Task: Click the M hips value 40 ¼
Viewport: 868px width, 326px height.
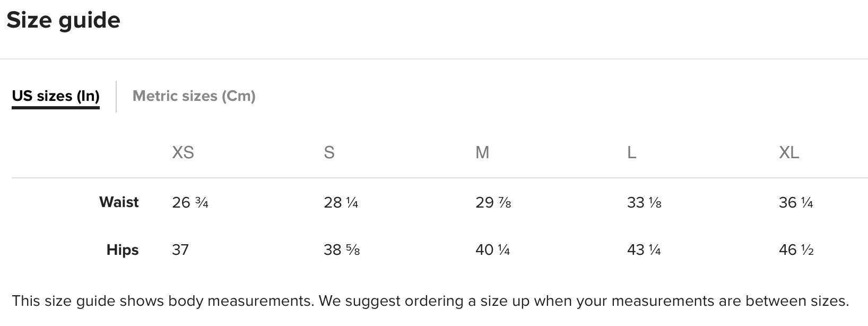Action: [492, 250]
